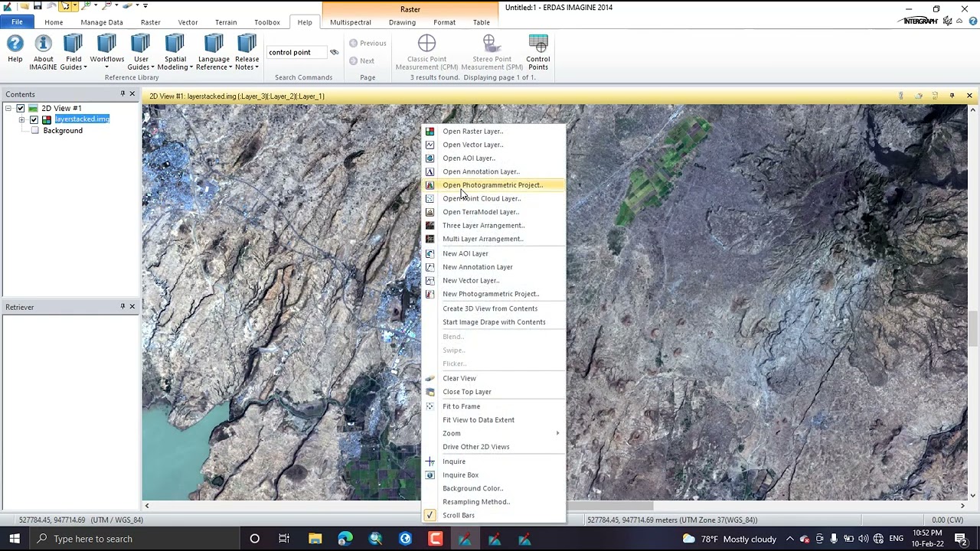Open the File menu
The image size is (980, 551).
(x=17, y=22)
